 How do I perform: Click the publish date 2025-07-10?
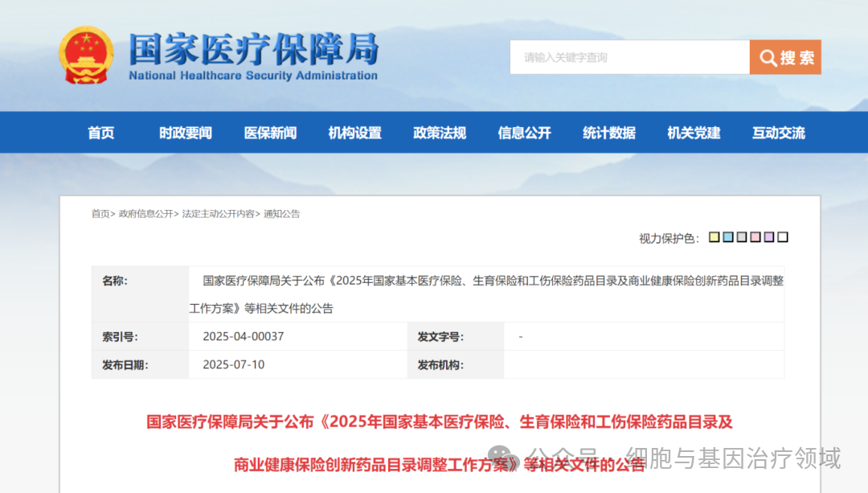click(x=234, y=364)
